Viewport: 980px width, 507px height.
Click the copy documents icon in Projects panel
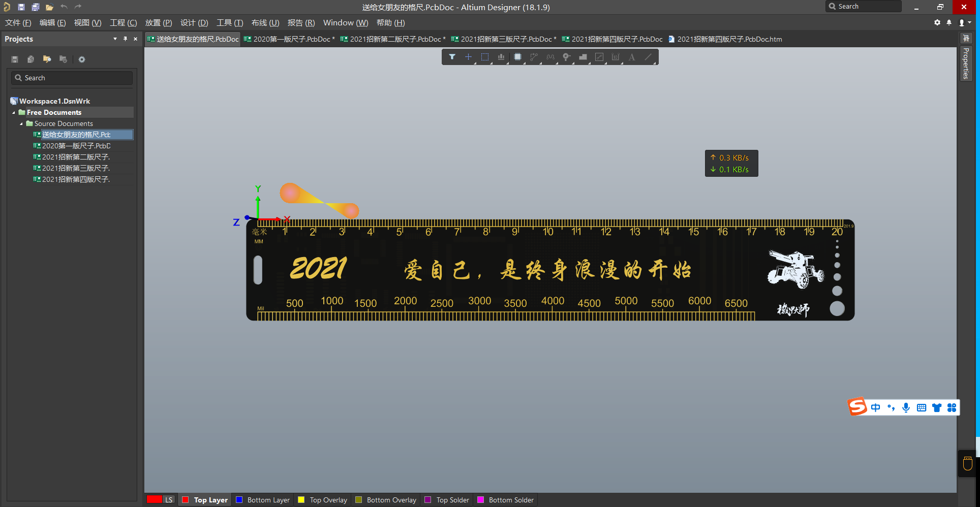pos(30,59)
